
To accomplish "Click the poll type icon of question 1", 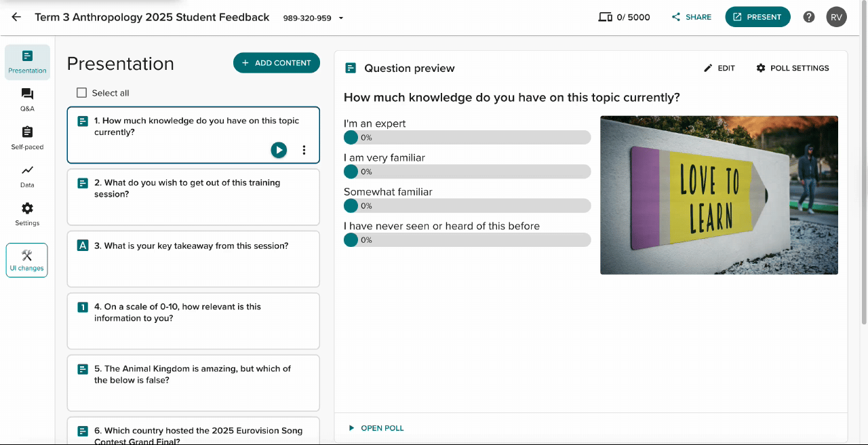I will (x=83, y=121).
